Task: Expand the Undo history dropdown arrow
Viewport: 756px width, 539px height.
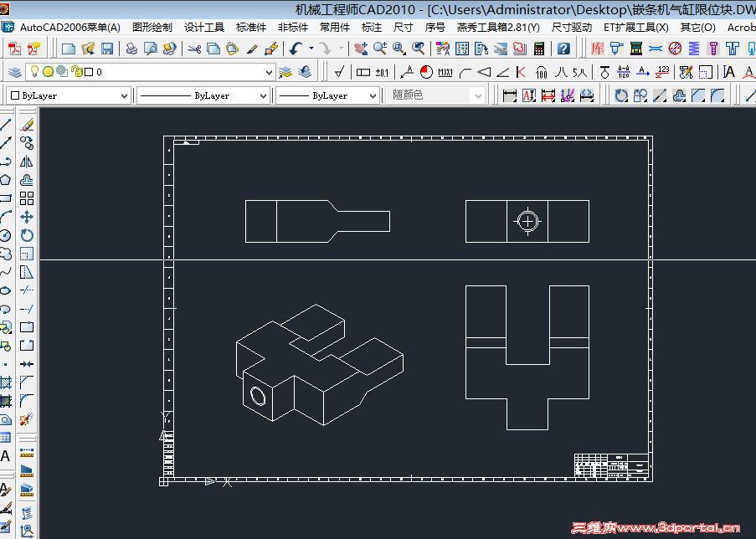Action: [311, 49]
